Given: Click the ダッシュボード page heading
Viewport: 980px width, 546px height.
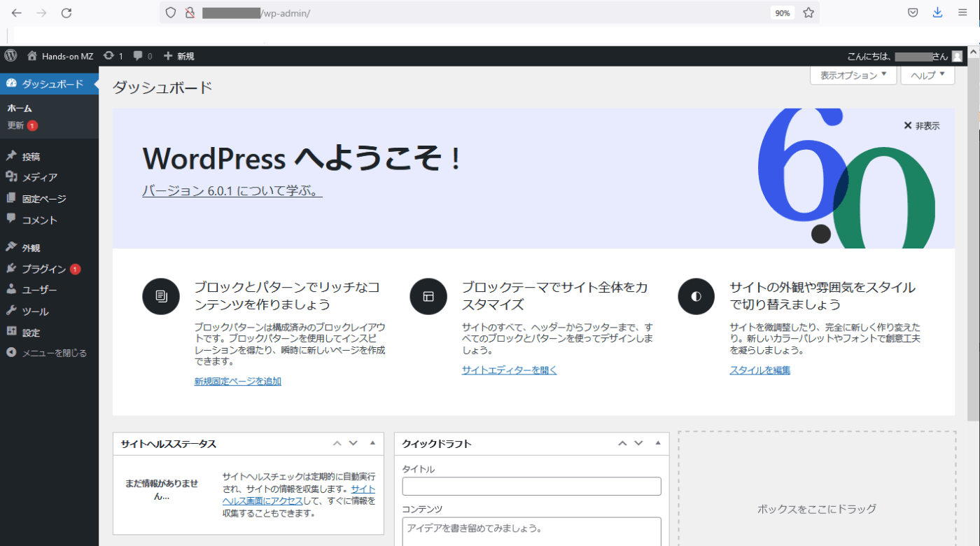Looking at the screenshot, I should pos(162,87).
